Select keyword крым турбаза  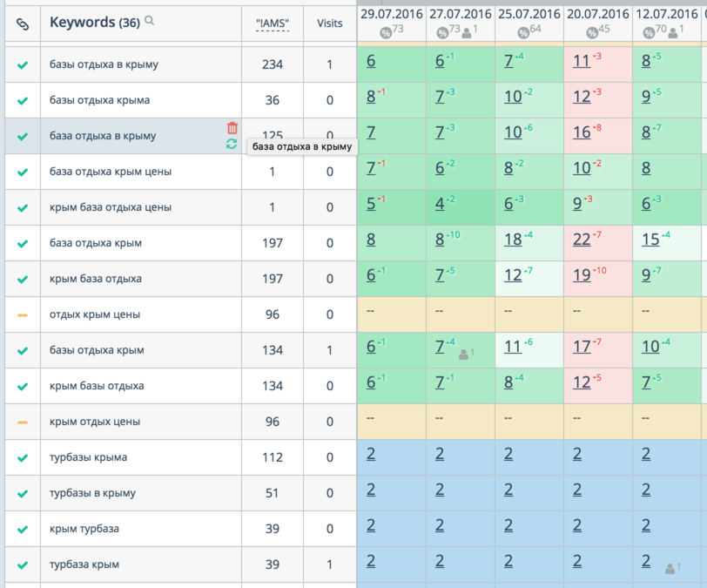(84, 529)
